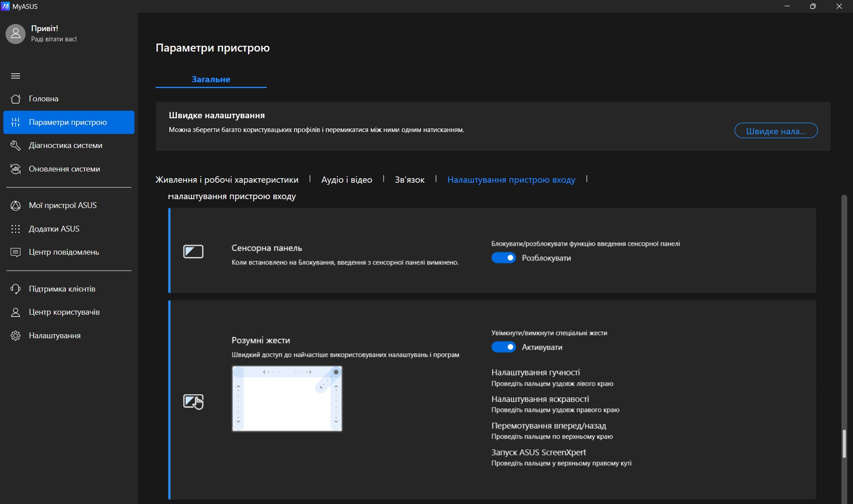
Task: Click the user profile avatar
Action: point(16,34)
